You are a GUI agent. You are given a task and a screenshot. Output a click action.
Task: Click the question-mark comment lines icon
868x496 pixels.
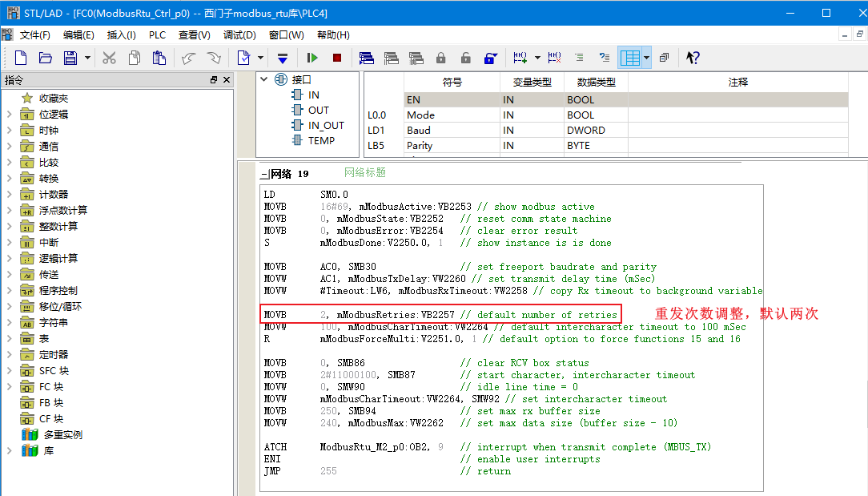tap(604, 58)
